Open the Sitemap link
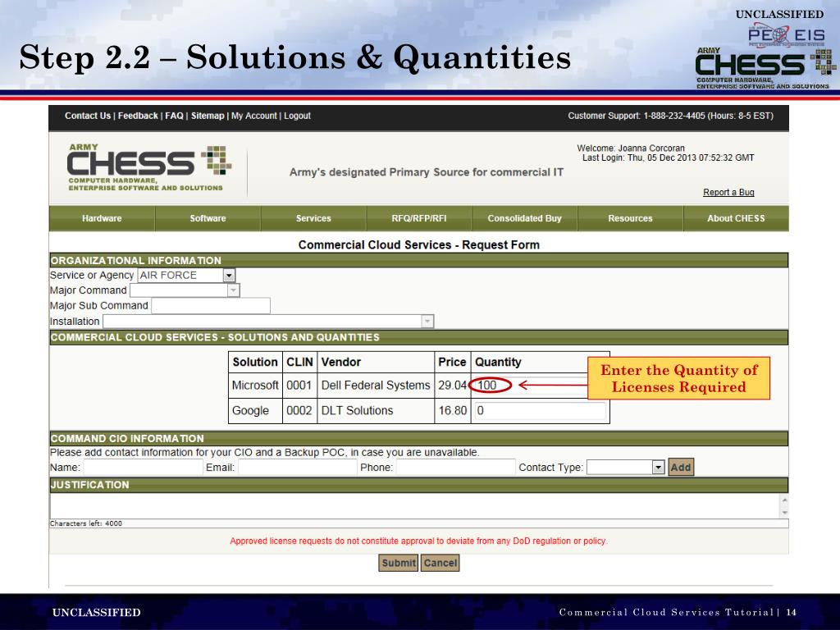The height and width of the screenshot is (630, 840). 208,116
